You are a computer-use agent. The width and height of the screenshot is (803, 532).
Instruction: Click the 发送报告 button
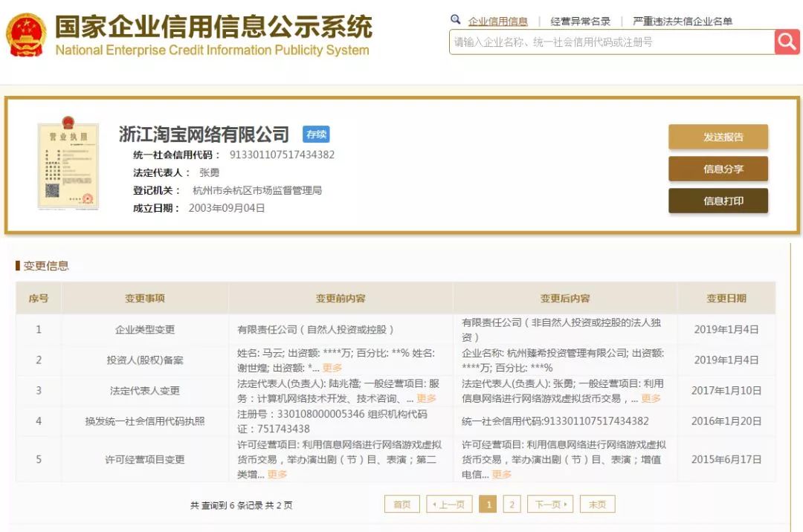coord(718,137)
